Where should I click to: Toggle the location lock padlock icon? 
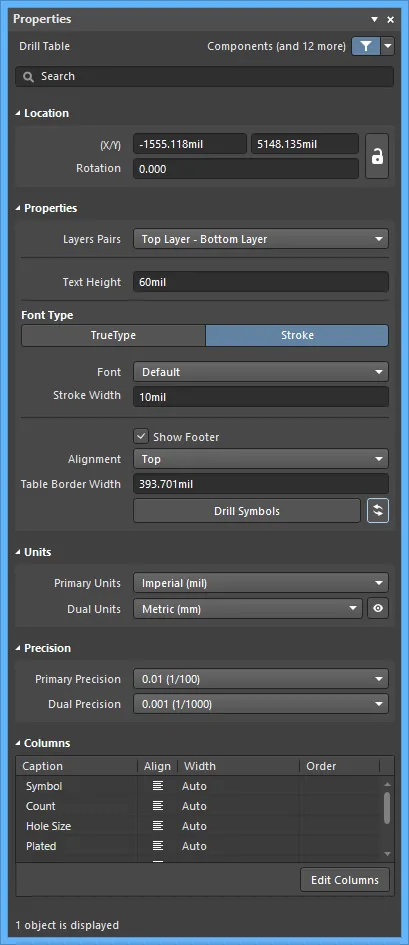pyautogui.click(x=377, y=157)
